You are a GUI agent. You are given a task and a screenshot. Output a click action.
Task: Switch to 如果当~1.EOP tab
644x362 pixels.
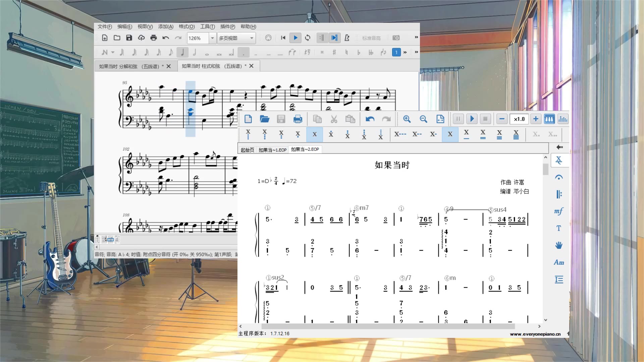click(272, 150)
